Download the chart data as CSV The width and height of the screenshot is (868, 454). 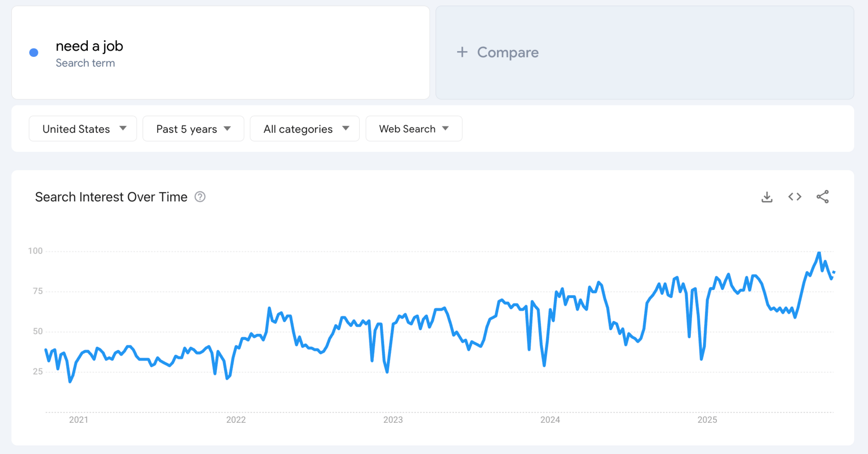[767, 197]
